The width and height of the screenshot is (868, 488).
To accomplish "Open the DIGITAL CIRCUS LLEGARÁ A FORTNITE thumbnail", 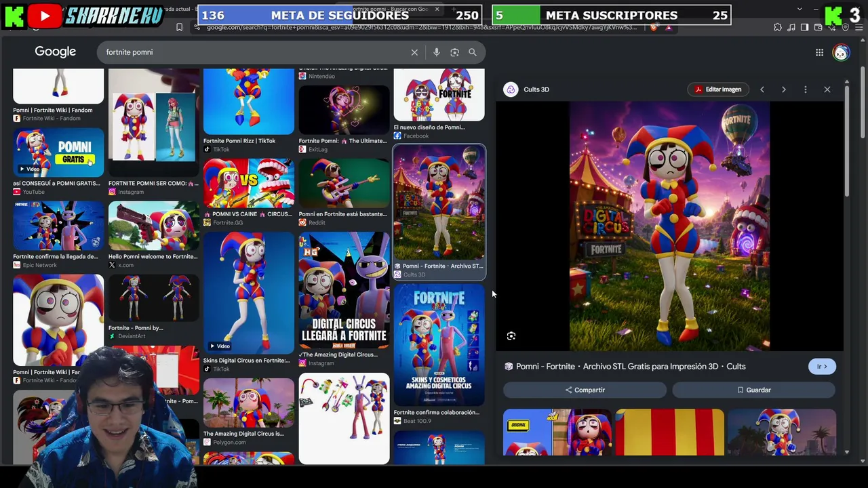I will coord(344,290).
